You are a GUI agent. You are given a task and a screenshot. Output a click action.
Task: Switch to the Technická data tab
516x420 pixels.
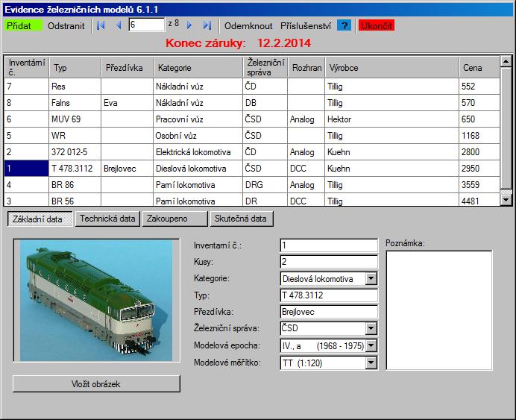click(x=108, y=219)
